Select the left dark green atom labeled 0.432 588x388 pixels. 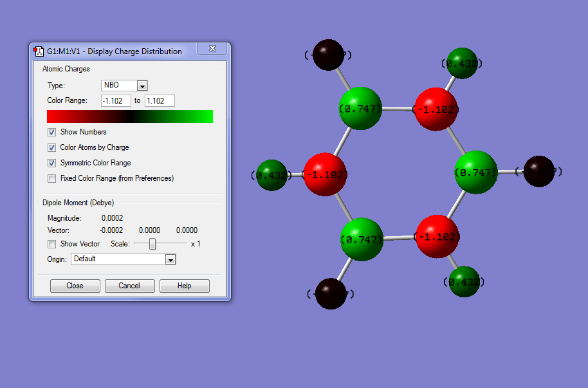(272, 175)
